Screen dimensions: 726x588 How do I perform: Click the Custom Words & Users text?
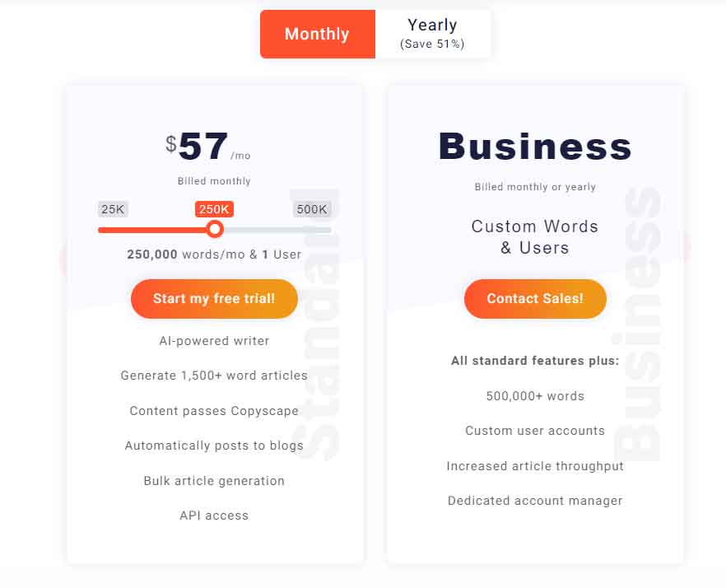535,237
